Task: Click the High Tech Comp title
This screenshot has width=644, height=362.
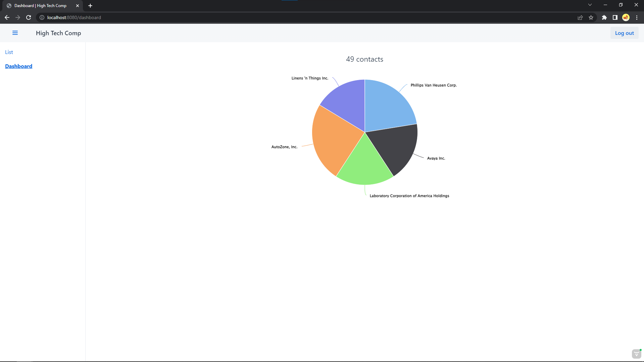Action: point(58,33)
